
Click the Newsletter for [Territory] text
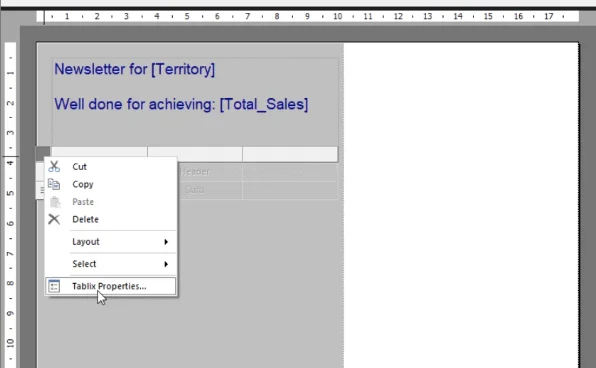tap(135, 69)
